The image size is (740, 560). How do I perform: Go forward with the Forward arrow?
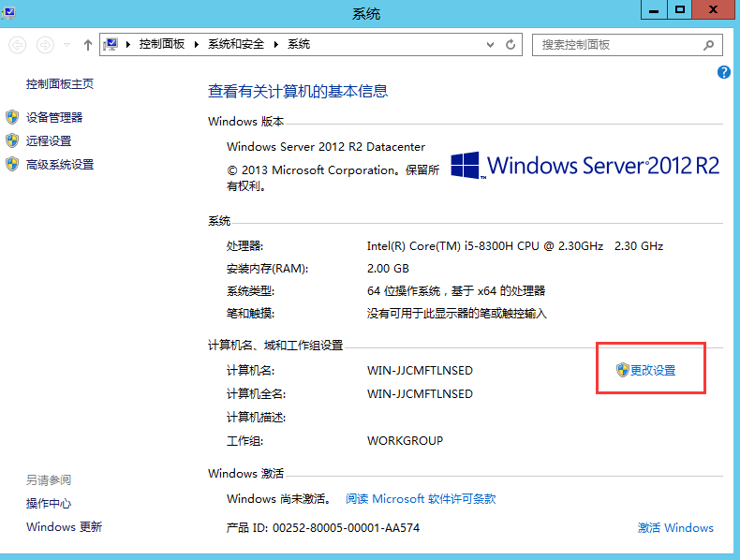point(45,45)
